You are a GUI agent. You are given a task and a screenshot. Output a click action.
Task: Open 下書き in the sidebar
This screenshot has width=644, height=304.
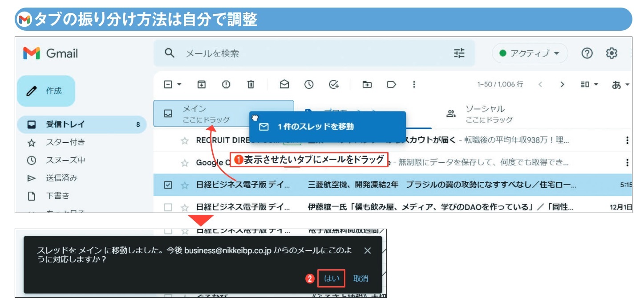point(57,196)
